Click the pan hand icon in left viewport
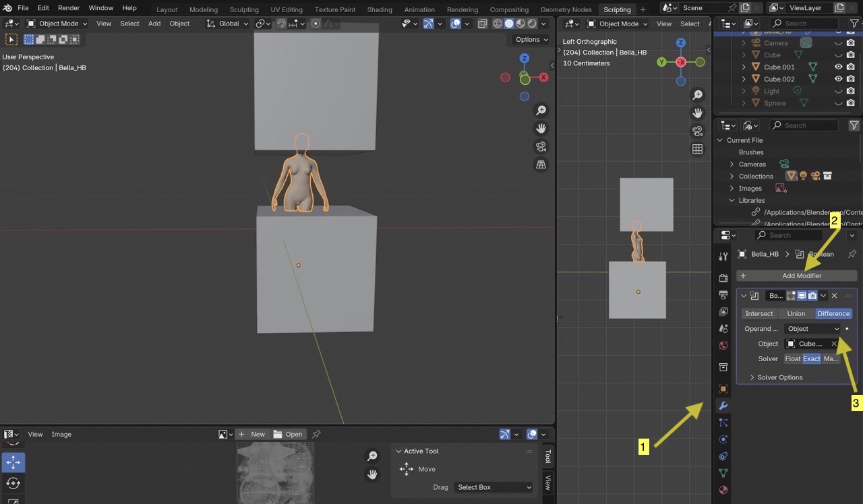 (x=541, y=129)
